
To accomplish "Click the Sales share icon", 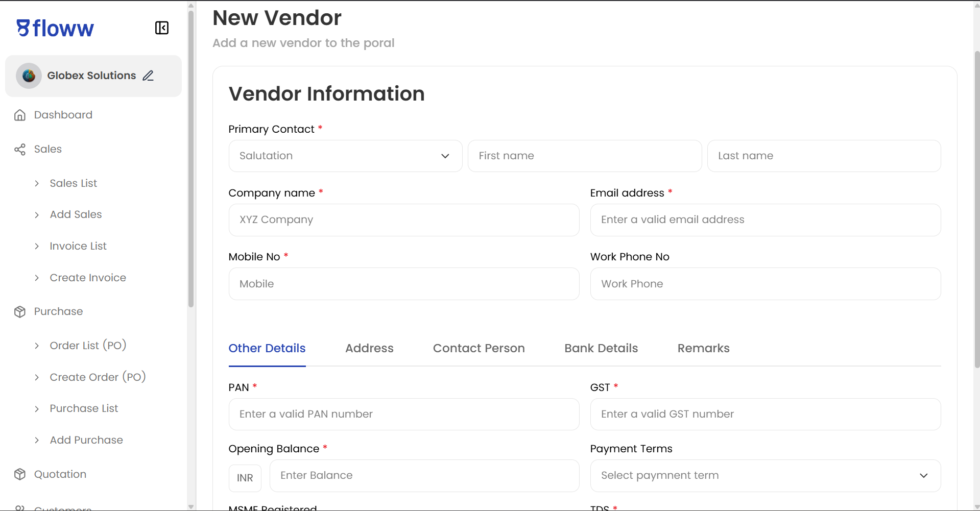I will pyautogui.click(x=20, y=150).
